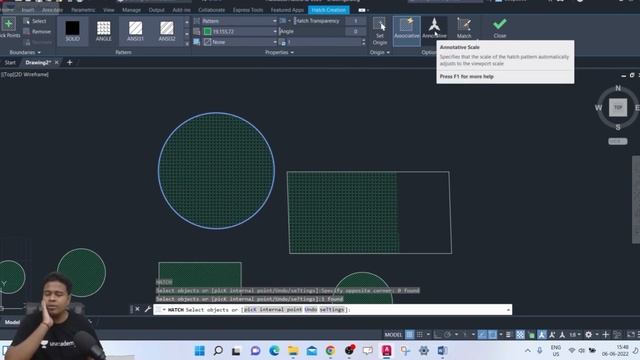Viewport: 640px width, 360px height.
Task: Open Microsoft Edge from taskbar
Action: 274,351
